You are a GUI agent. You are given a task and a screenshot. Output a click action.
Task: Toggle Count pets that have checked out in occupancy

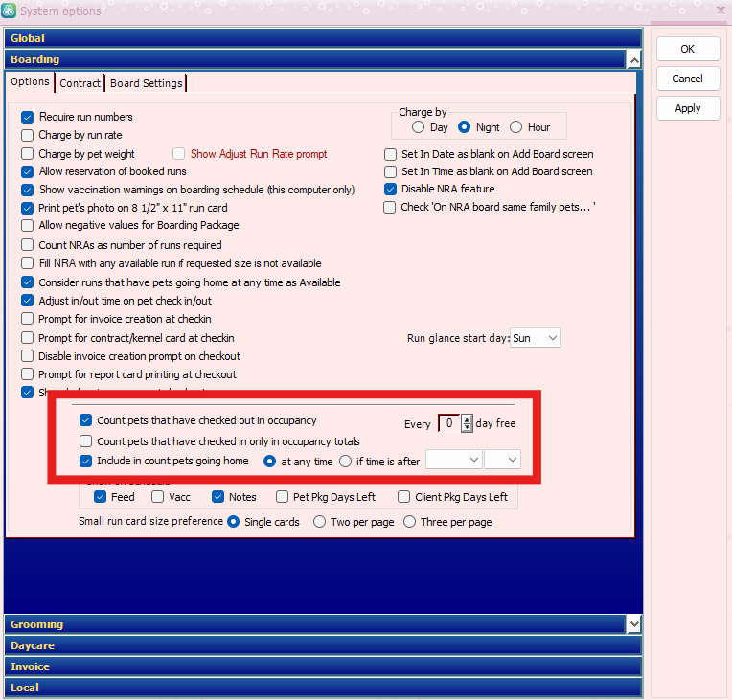[86, 420]
